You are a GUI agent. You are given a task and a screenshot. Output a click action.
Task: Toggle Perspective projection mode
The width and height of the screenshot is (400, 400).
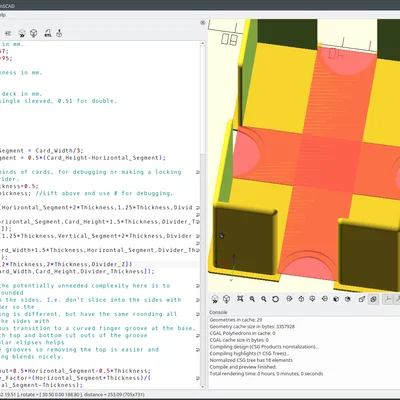pos(362,299)
